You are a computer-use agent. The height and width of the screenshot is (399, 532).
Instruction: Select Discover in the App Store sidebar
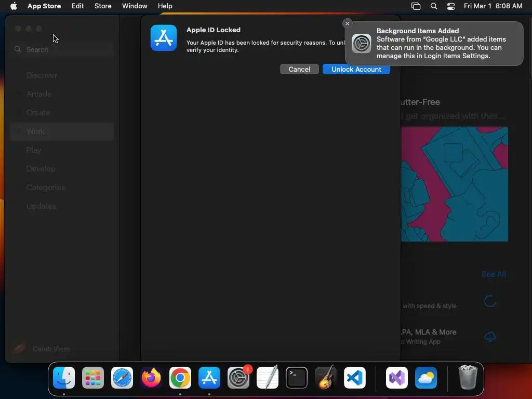(63, 75)
